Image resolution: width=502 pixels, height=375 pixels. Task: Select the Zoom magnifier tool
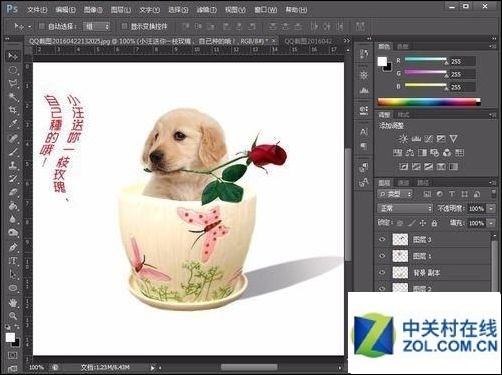(x=13, y=316)
